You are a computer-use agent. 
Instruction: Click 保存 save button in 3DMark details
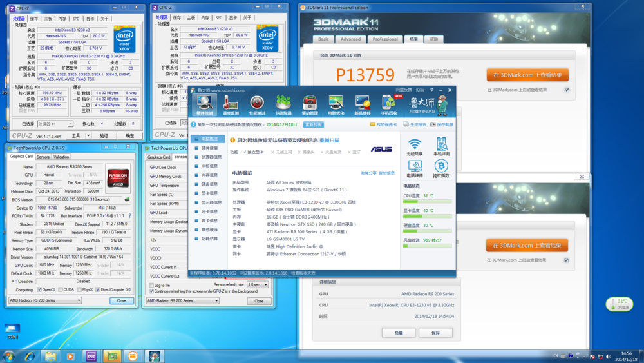pyautogui.click(x=435, y=333)
